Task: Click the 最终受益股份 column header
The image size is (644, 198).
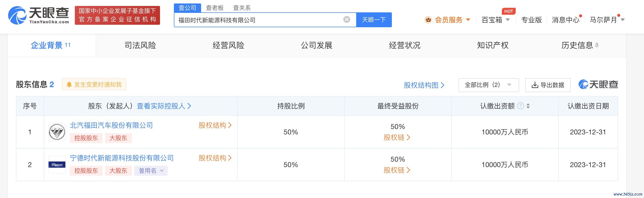Action: [x=398, y=106]
